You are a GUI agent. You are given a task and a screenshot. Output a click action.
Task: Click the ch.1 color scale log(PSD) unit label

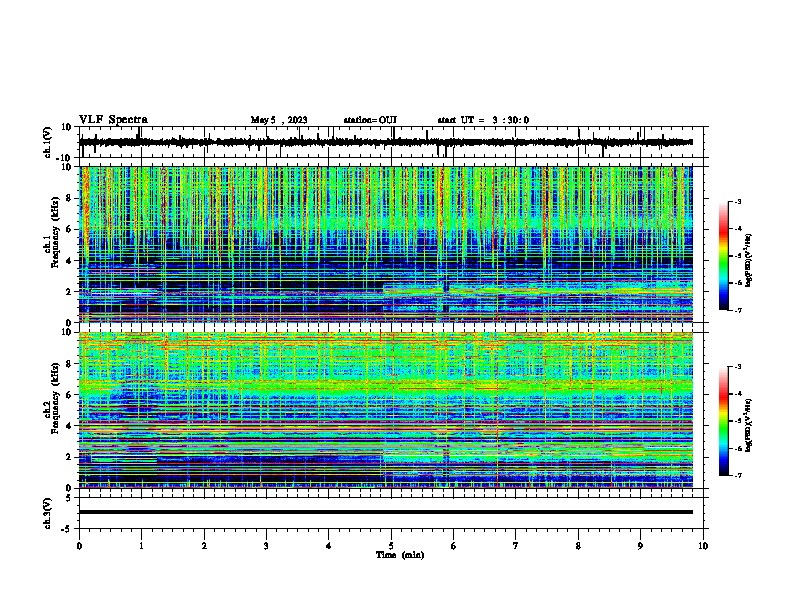click(749, 261)
